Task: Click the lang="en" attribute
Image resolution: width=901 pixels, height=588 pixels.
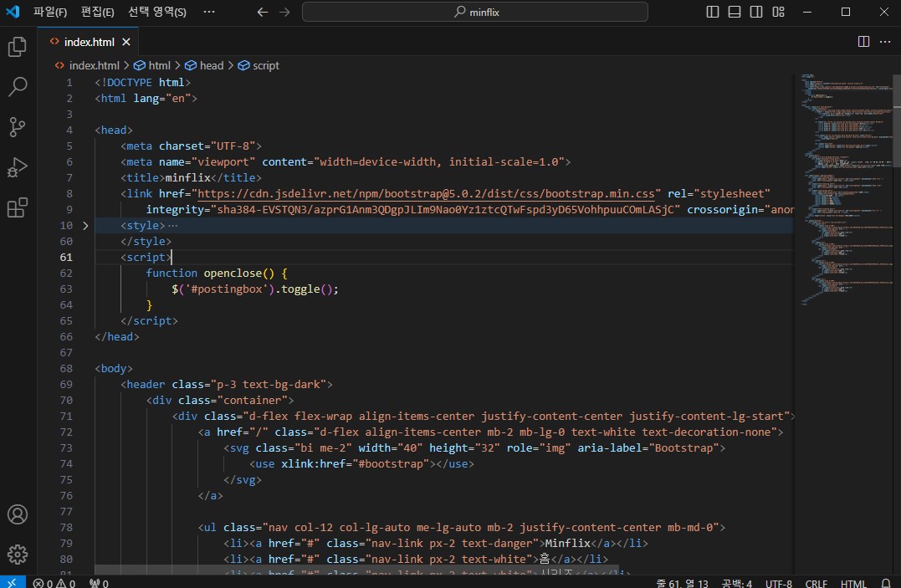Action: [x=162, y=99]
